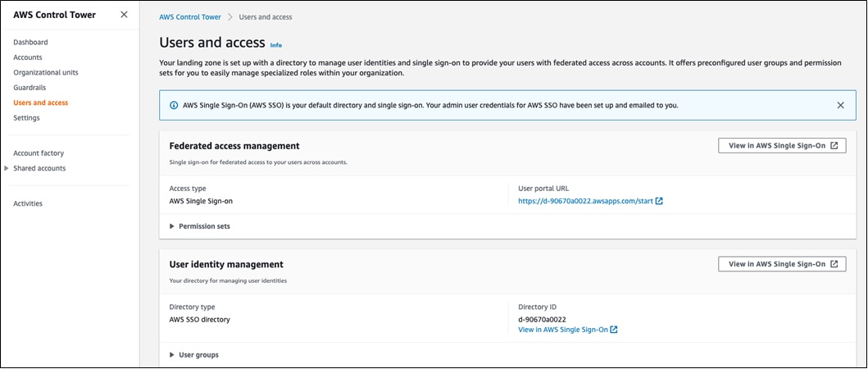Viewport: 868px width, 369px height.
Task: Open Dashboard in sidebar
Action: pos(30,42)
